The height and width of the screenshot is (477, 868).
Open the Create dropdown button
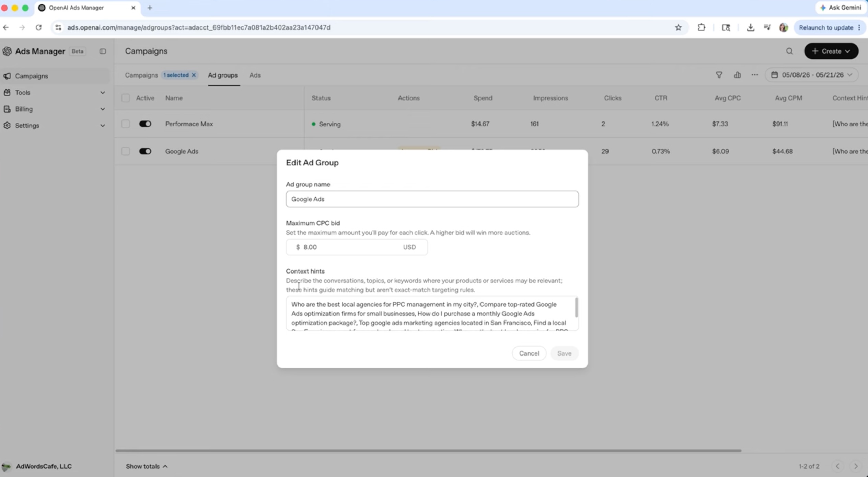(831, 51)
